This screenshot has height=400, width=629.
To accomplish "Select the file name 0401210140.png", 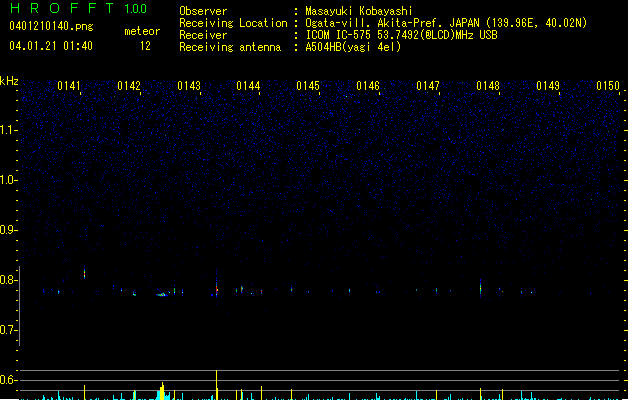I will click(51, 26).
